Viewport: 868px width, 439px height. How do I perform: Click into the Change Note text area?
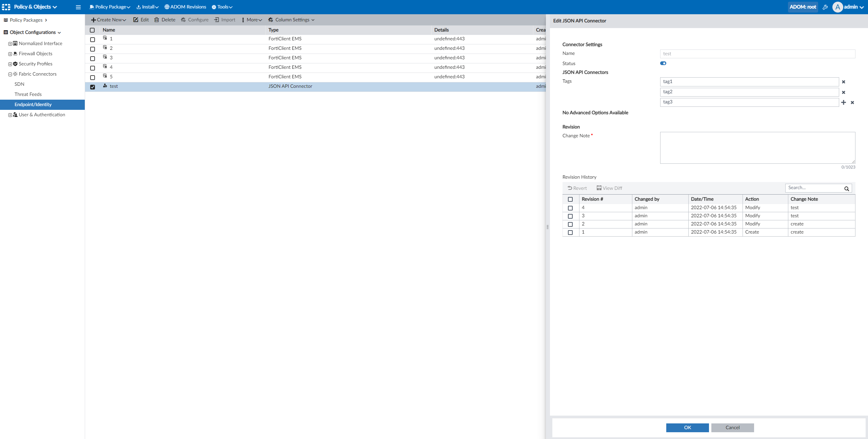tap(757, 148)
